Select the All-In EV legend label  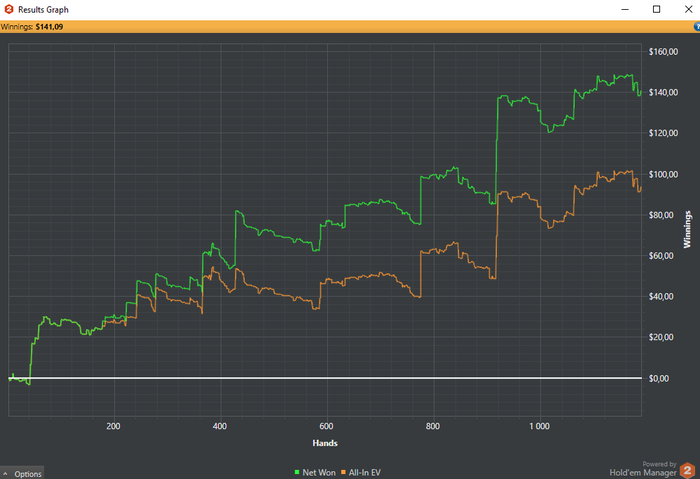tap(364, 472)
